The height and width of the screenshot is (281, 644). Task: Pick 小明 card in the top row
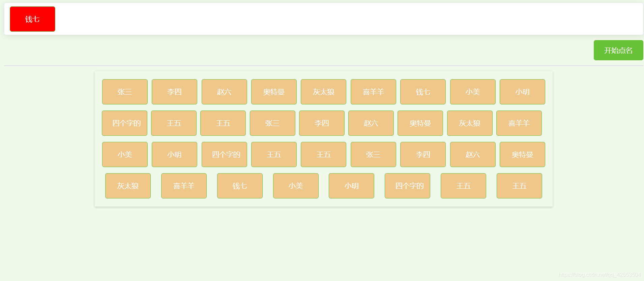522,92
